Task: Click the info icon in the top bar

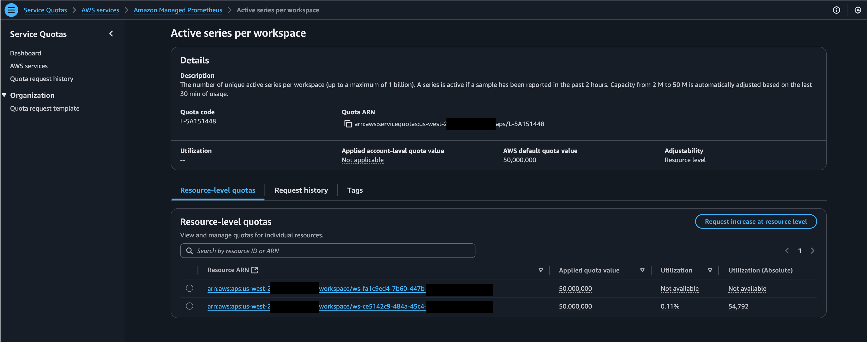Action: point(837,10)
